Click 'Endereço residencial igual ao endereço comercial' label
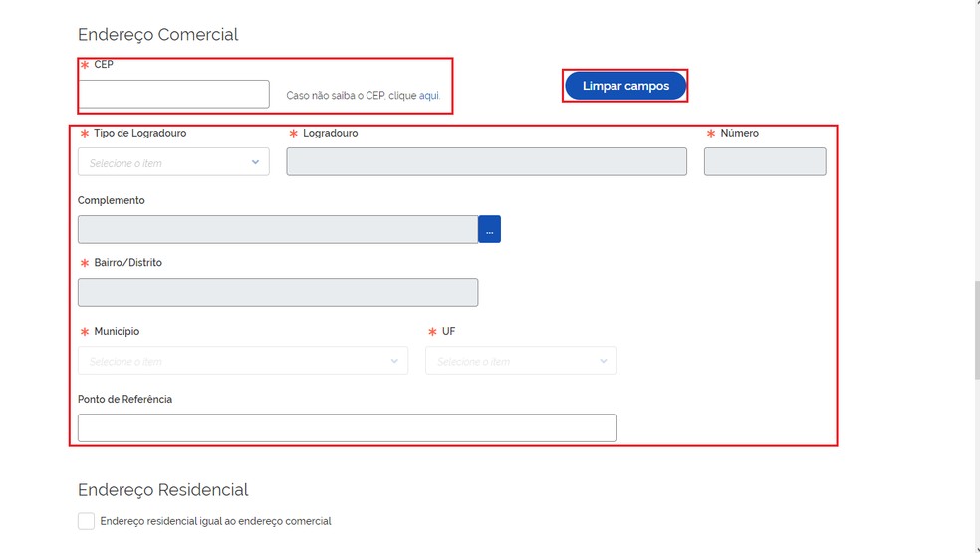Viewport: 980px width, 553px height. 215,521
